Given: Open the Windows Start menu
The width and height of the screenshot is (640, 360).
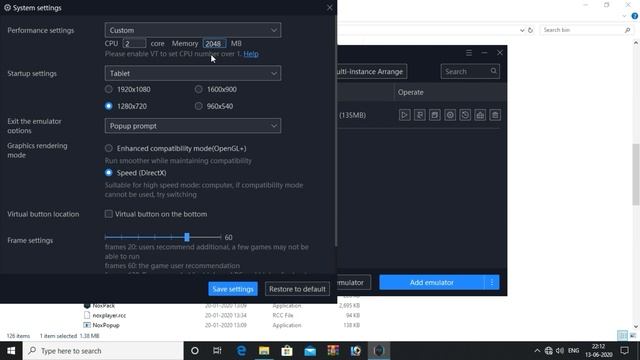Looking at the screenshot, I should click(11, 351).
